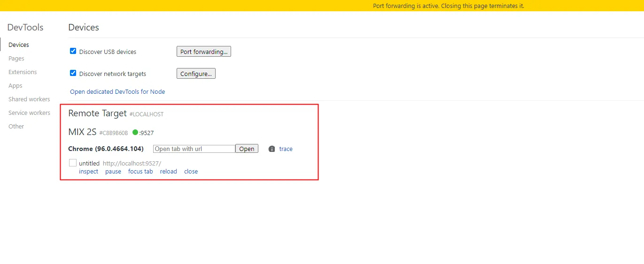Uncheck Discover USB devices checkbox
Image resolution: width=644 pixels, height=264 pixels.
coord(73,51)
